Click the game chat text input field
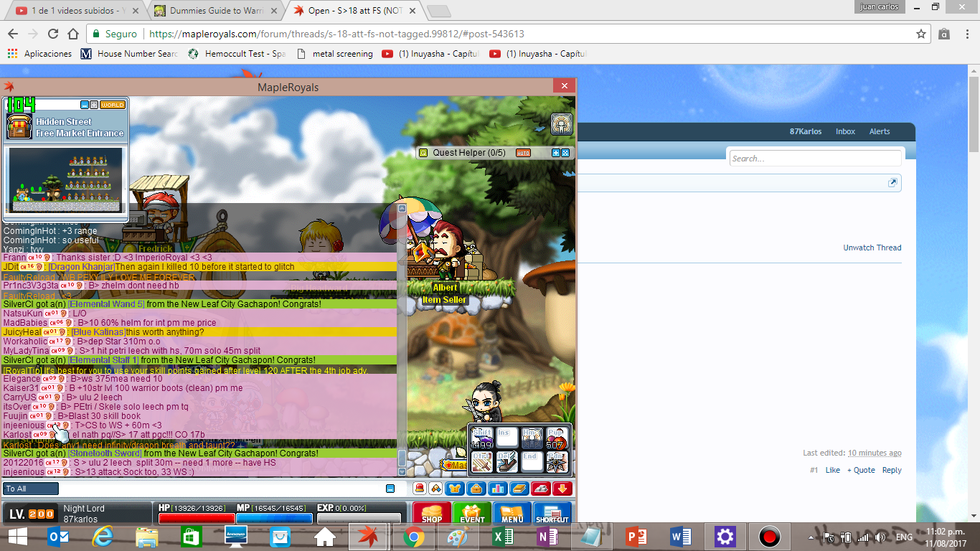 click(222, 489)
